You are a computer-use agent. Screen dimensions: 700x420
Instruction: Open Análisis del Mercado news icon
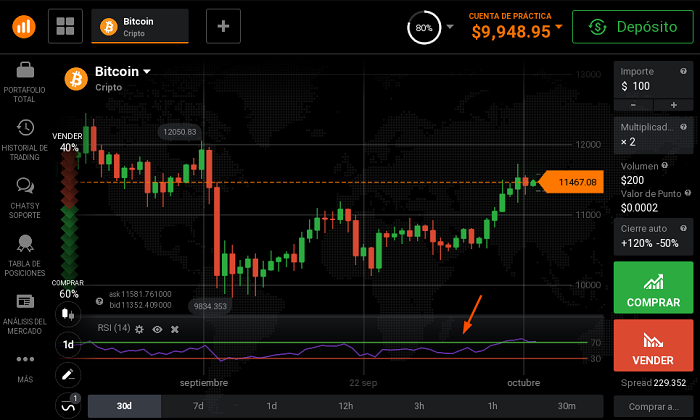tap(25, 301)
